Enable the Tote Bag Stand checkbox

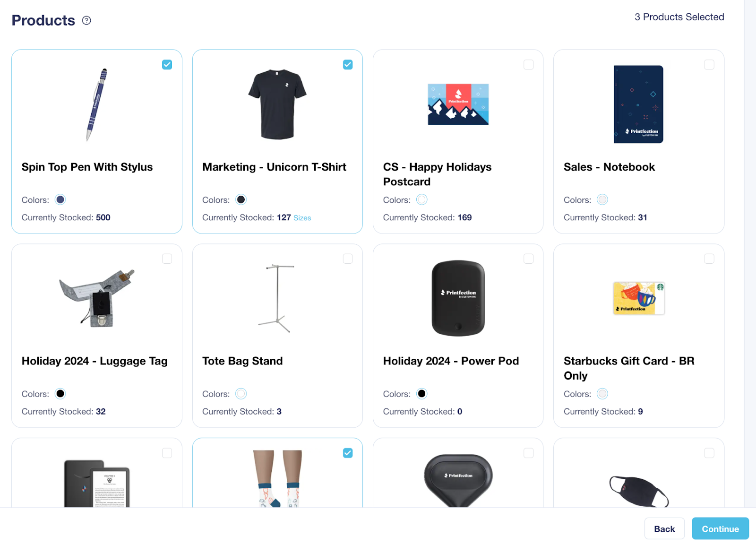(x=348, y=259)
